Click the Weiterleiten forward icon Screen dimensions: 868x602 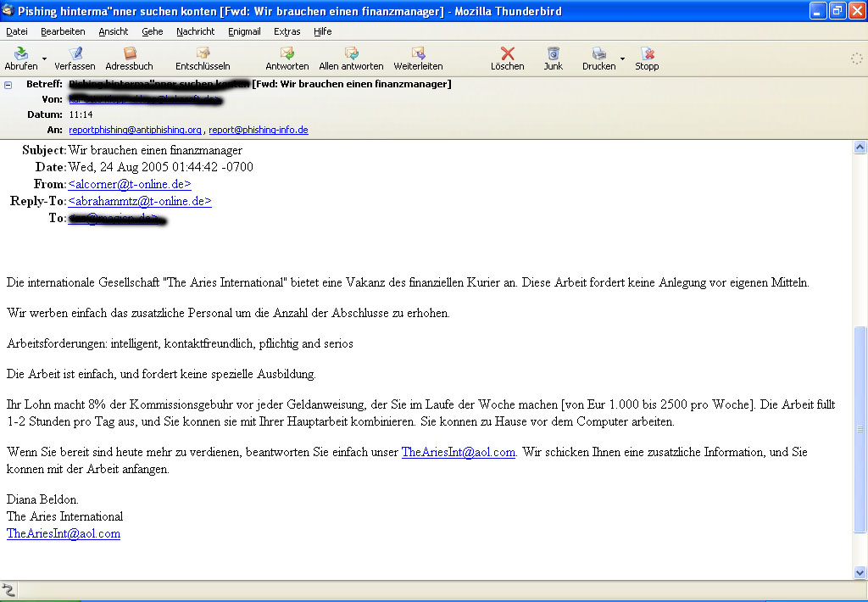419,53
